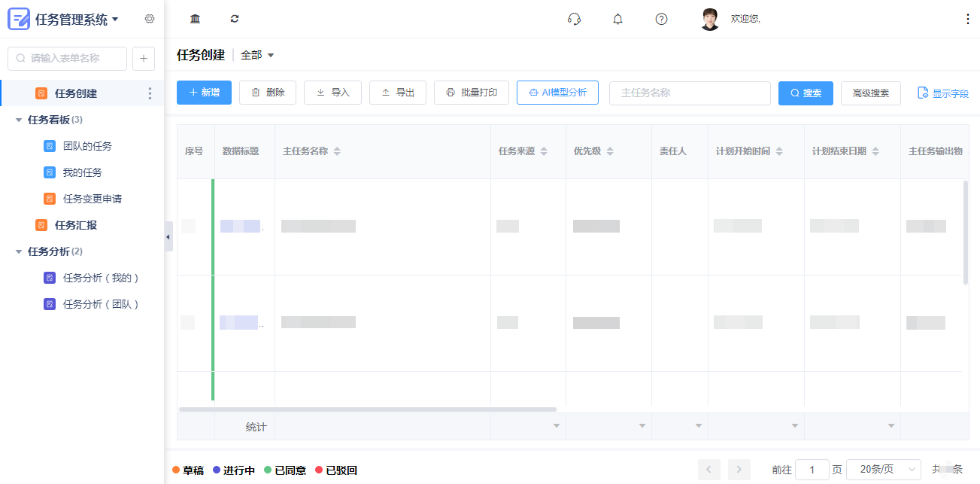Viewport: 980px width, 484px height.
Task: Click the 导出 button
Action: click(x=398, y=93)
